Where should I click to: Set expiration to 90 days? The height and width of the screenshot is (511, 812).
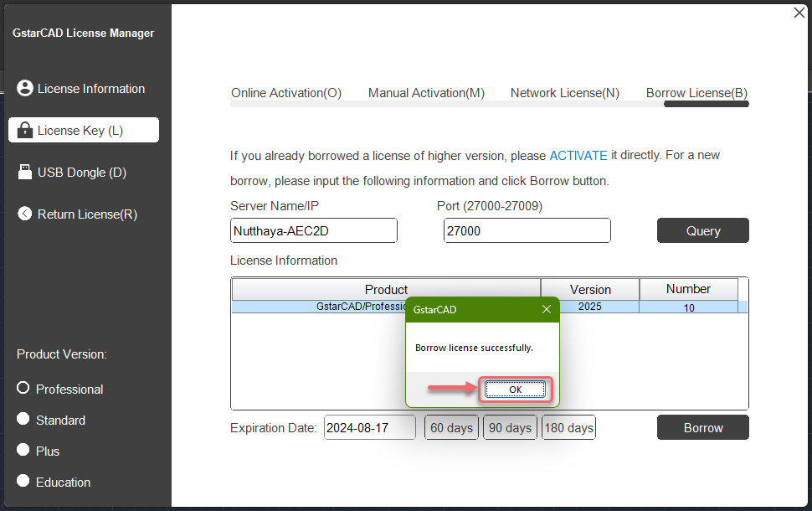click(x=509, y=427)
